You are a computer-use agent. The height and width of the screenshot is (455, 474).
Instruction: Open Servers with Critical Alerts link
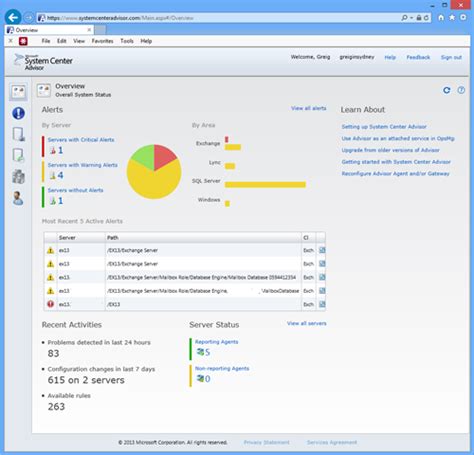click(x=81, y=140)
